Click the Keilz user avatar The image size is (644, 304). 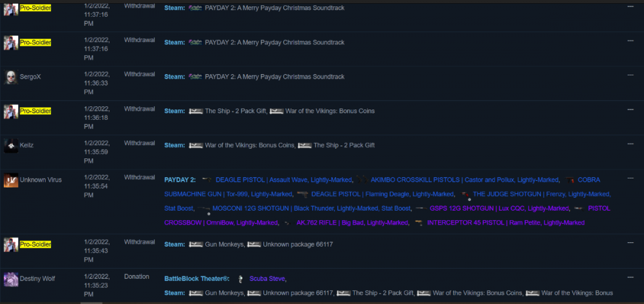10,146
